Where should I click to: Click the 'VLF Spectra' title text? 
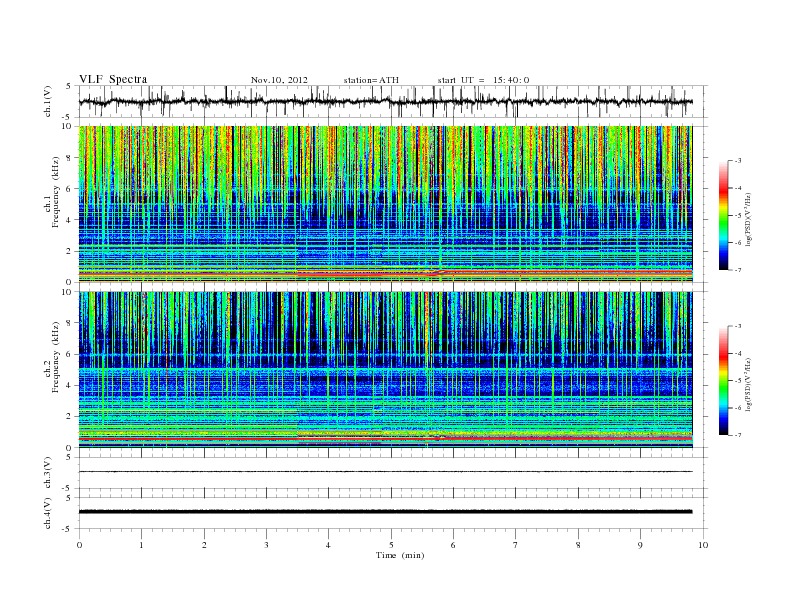click(113, 79)
